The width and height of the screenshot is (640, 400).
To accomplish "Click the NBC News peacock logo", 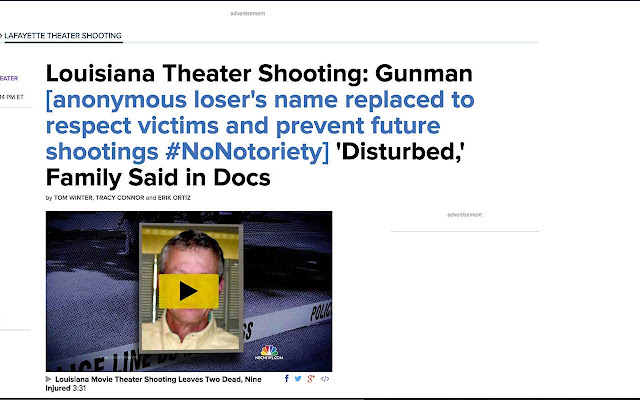I will [x=270, y=352].
